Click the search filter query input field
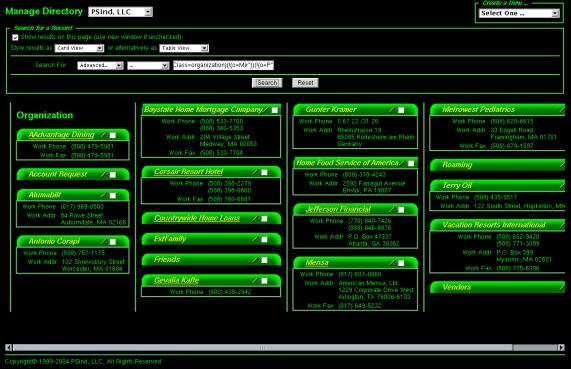 click(223, 65)
